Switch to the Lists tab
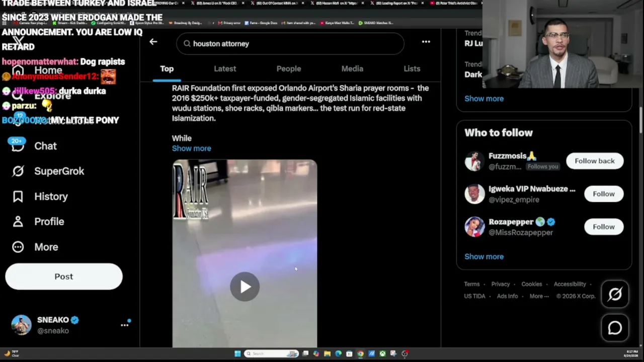644x362 pixels. tap(412, 69)
